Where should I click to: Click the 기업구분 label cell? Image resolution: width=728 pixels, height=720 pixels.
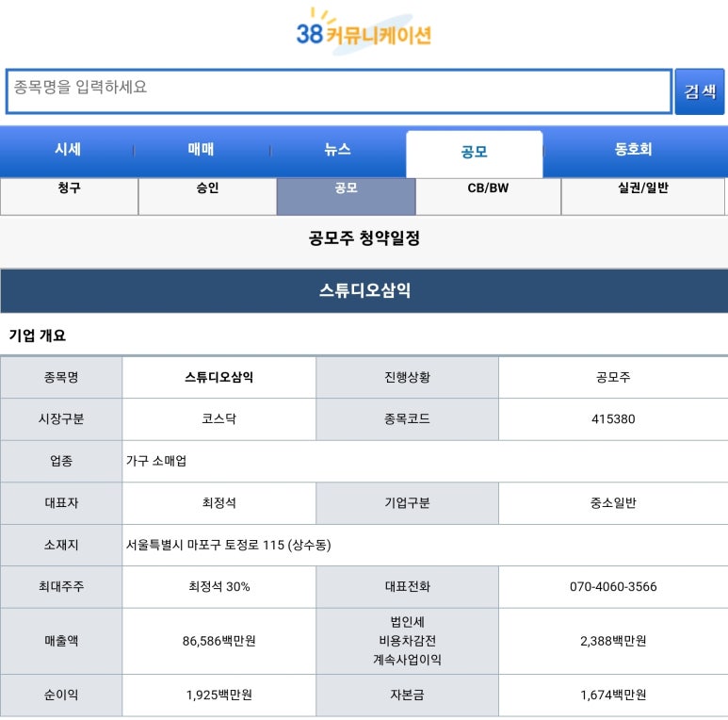coord(407,503)
